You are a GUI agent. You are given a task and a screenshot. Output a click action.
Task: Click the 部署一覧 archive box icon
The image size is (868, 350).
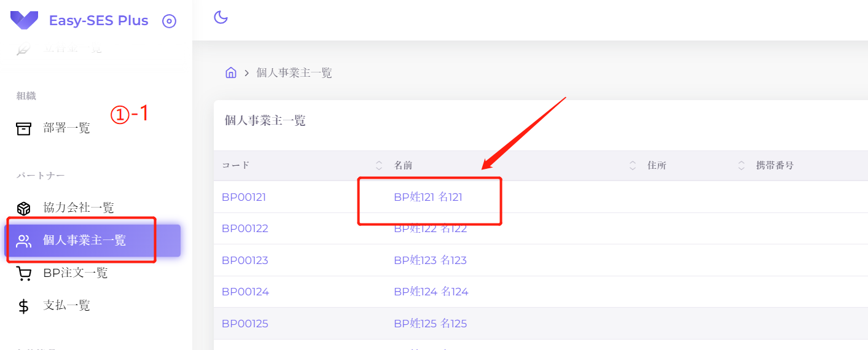point(23,128)
